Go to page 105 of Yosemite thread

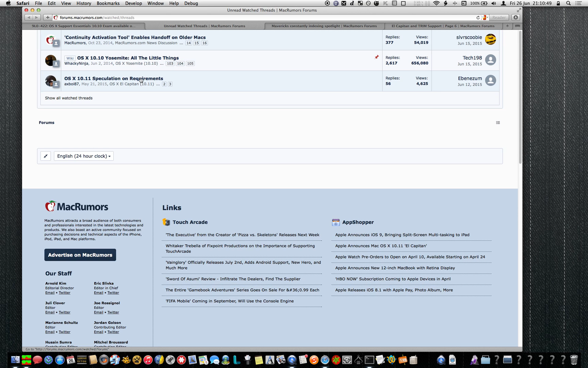190,63
